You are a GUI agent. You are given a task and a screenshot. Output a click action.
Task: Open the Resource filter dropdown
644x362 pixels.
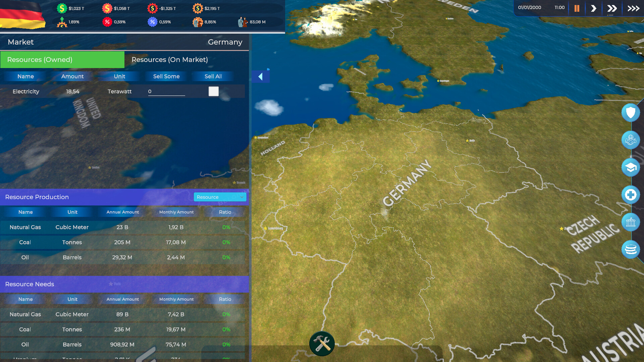tap(220, 197)
